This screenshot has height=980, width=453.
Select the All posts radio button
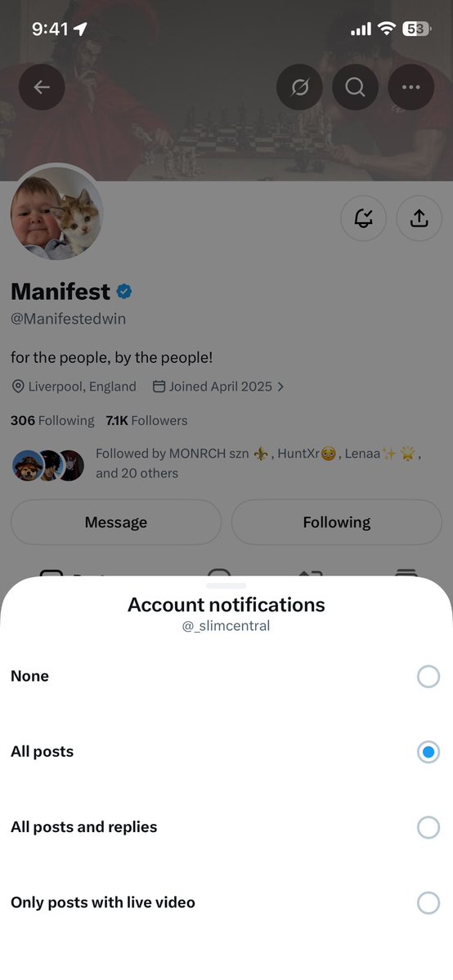pyautogui.click(x=428, y=752)
